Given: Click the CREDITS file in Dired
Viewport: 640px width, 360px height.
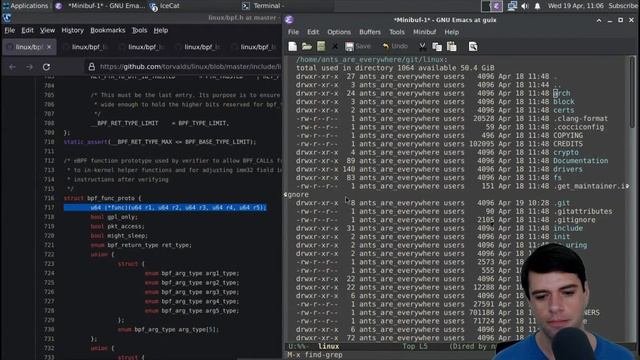Looking at the screenshot, I should (568, 144).
